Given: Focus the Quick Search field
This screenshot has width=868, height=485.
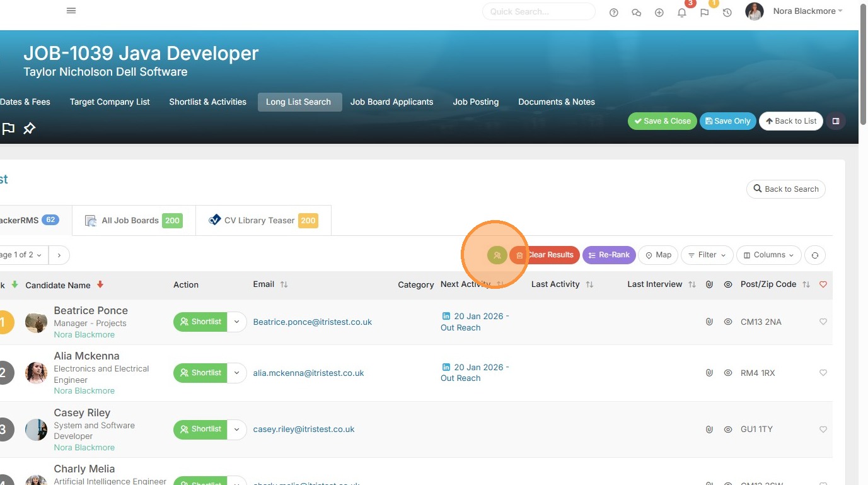Looking at the screenshot, I should [539, 11].
